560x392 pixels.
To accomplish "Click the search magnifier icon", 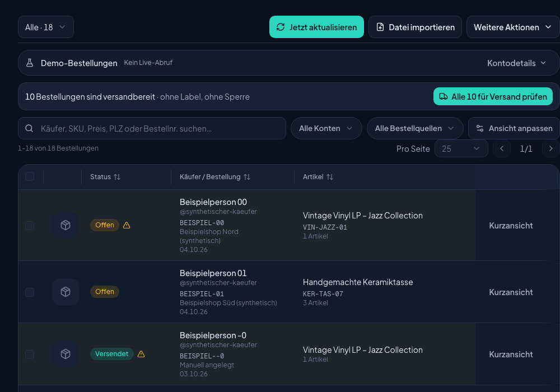I will pos(29,129).
